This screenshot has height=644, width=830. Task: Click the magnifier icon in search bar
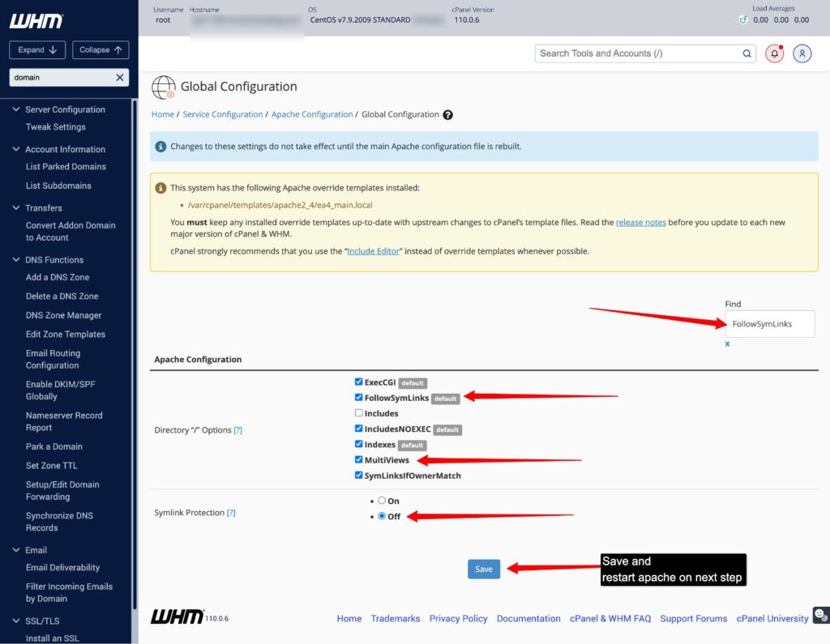[747, 53]
